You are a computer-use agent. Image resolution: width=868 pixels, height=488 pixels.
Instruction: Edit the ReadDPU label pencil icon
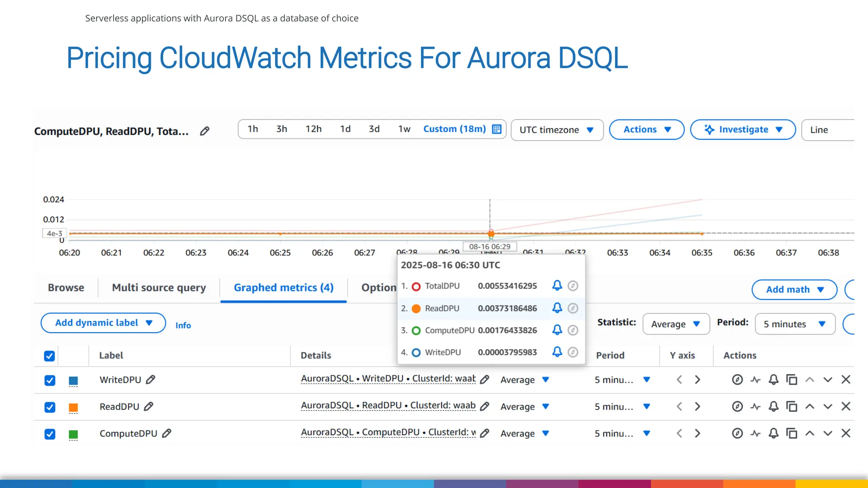[148, 406]
